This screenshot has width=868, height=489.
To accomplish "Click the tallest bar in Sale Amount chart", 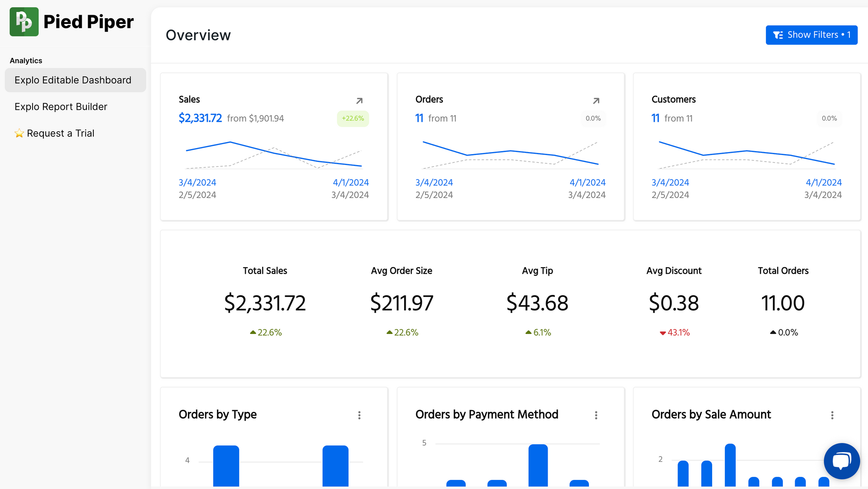I will click(x=730, y=465).
